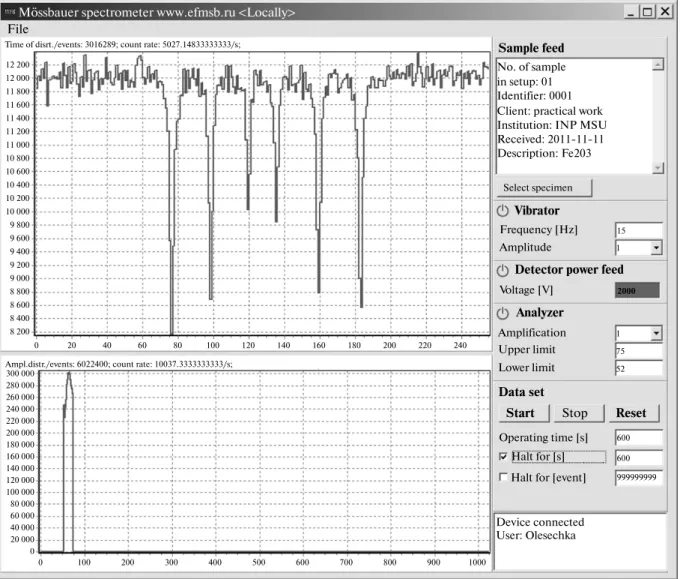Click the Operating time [s] field
Viewport: 680px width, 579px height.
click(x=639, y=438)
